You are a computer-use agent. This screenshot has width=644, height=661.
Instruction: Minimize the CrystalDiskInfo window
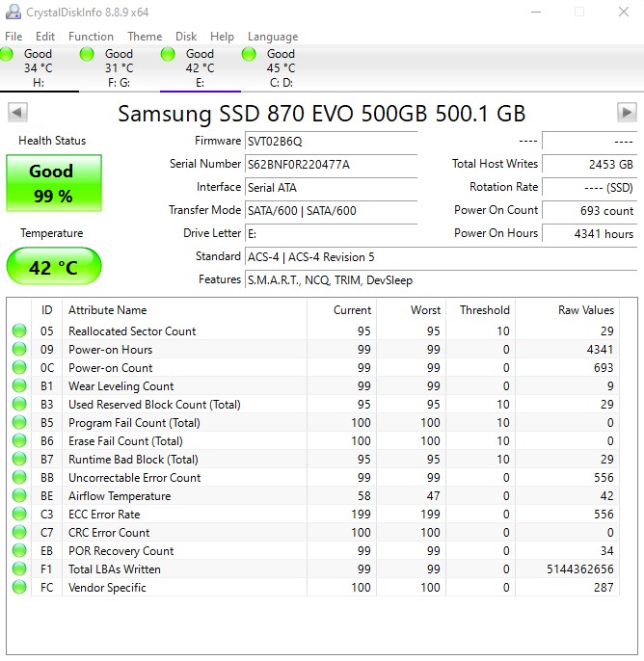coord(536,12)
